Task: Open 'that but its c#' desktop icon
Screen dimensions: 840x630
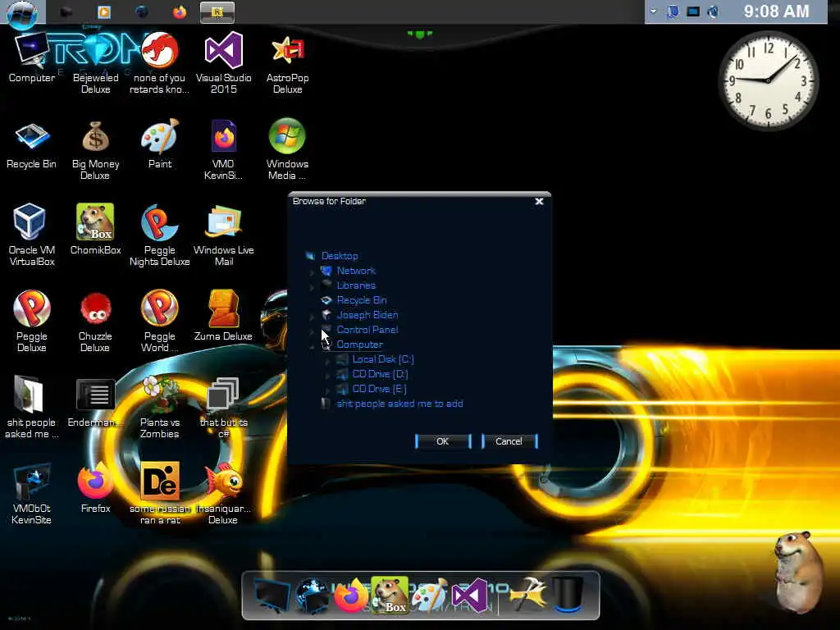Action: (x=223, y=407)
